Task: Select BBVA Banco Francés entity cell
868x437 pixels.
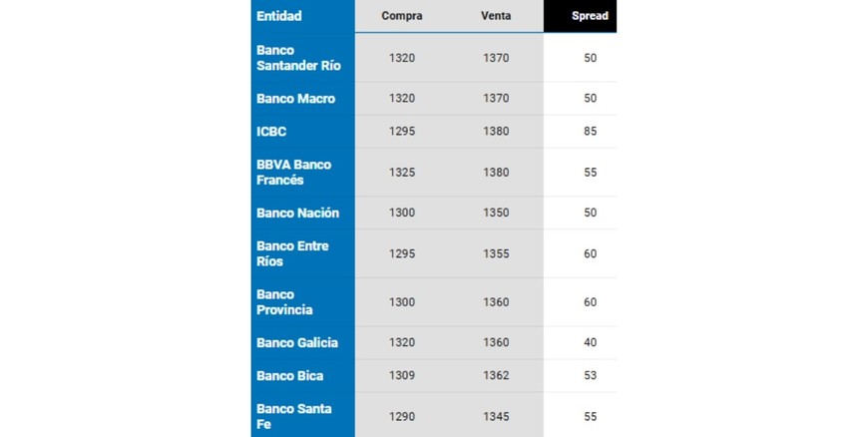Action: [293, 173]
